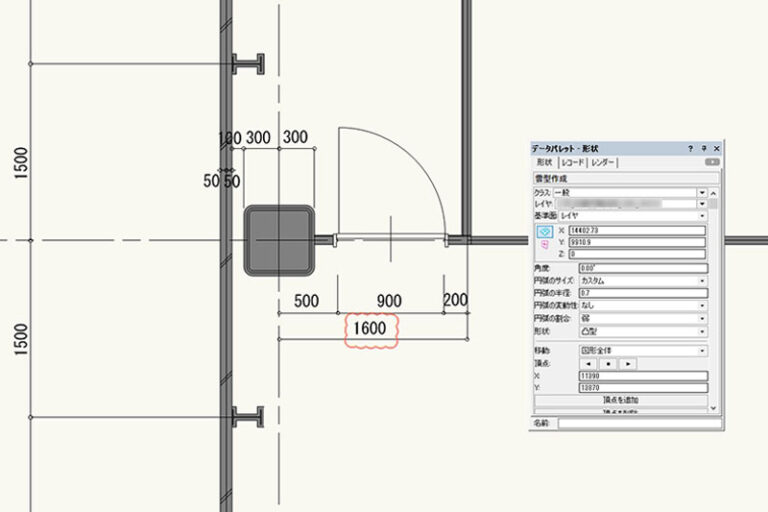The width and height of the screenshot is (768, 512).
Task: Click the pink icon below the position box
Action: (545, 242)
